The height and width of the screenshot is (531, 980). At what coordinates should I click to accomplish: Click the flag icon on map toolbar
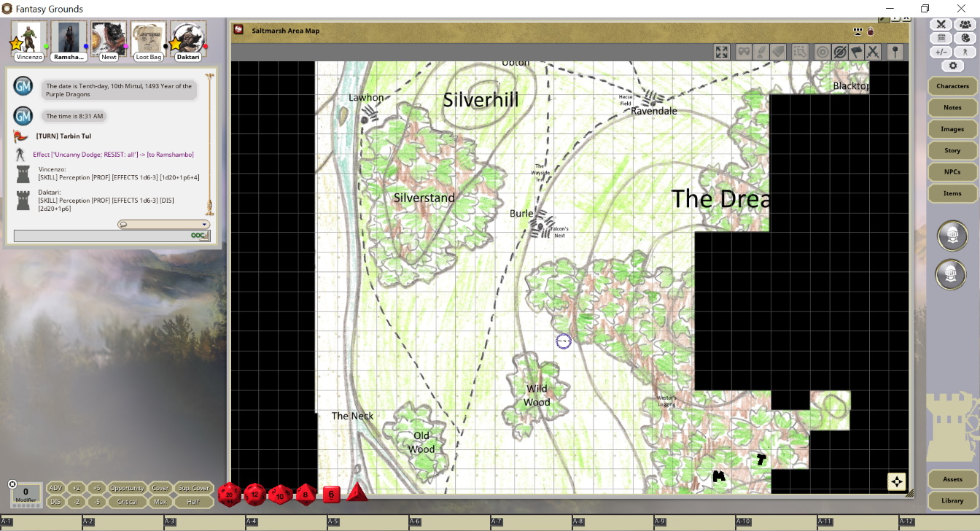tap(856, 52)
